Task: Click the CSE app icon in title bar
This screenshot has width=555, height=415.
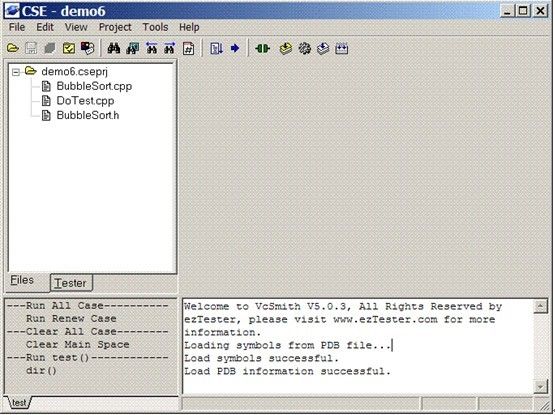Action: tap(12, 11)
